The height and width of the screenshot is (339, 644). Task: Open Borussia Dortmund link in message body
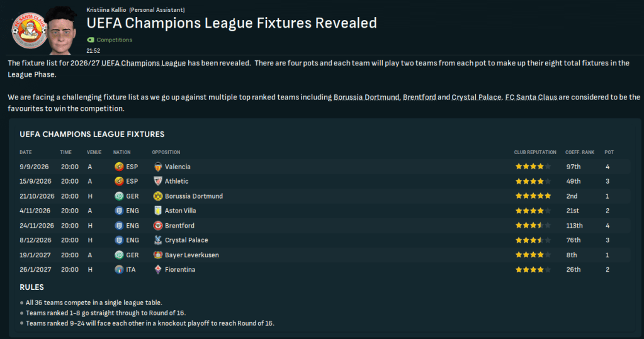coord(366,97)
